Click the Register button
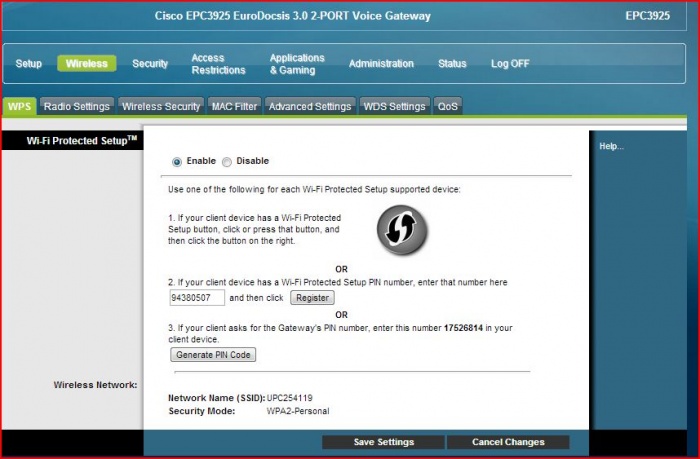This screenshot has height=459, width=700. click(312, 298)
